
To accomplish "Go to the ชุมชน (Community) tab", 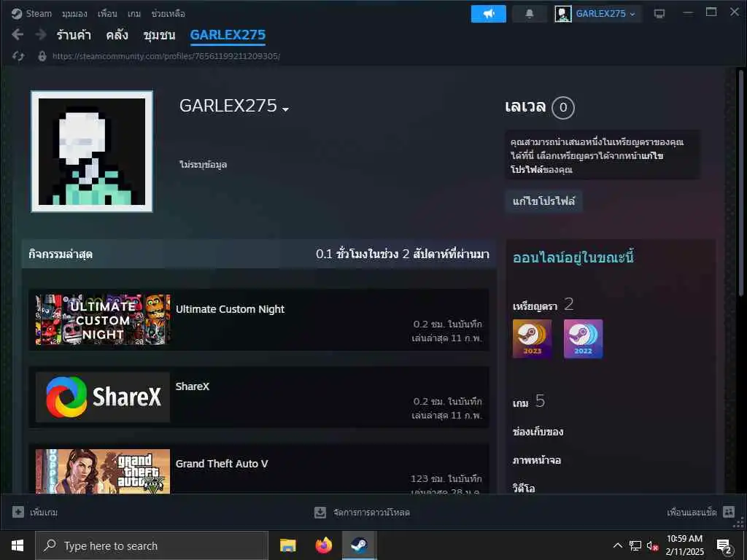I will [x=159, y=35].
